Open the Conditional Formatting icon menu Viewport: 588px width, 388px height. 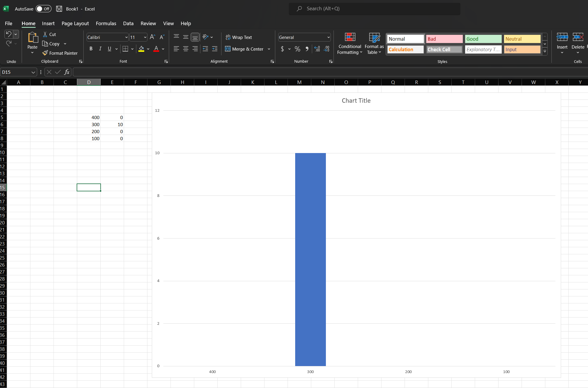(350, 37)
